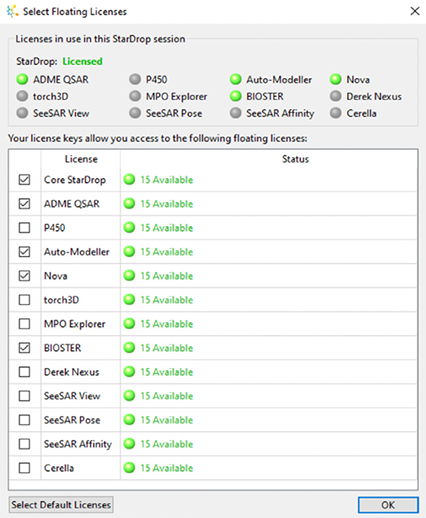Click green availability dot in Derek Nexus row
The image size is (426, 518).
(x=129, y=372)
